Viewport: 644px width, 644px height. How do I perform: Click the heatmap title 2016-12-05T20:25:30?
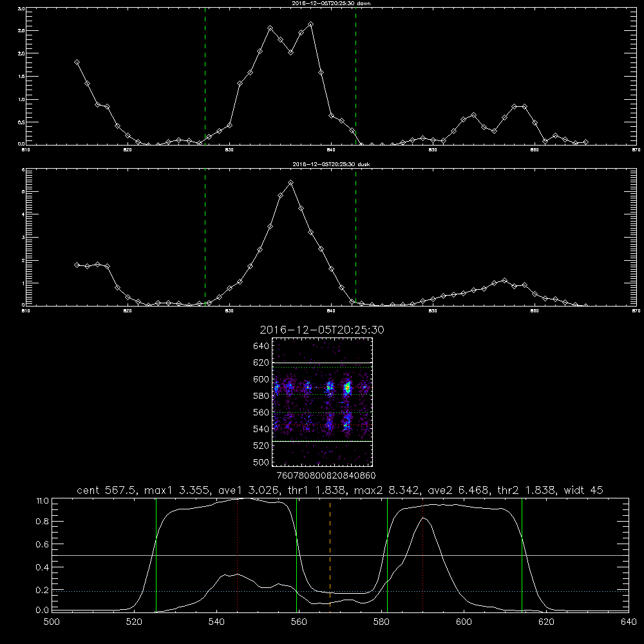322,330
